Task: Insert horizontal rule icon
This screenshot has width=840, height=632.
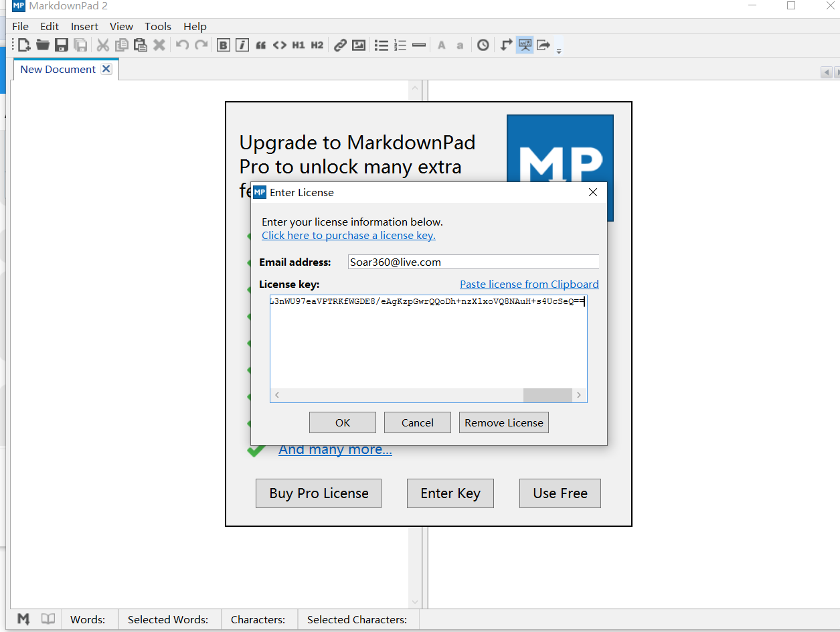Action: (419, 45)
